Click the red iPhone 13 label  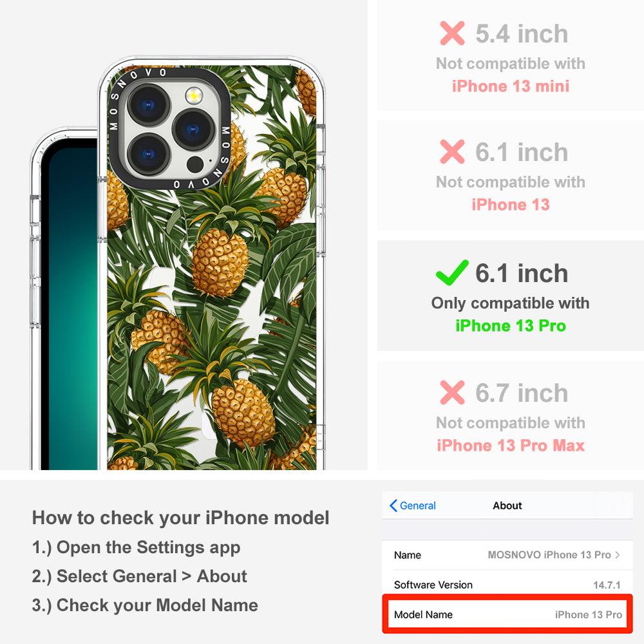point(511,205)
